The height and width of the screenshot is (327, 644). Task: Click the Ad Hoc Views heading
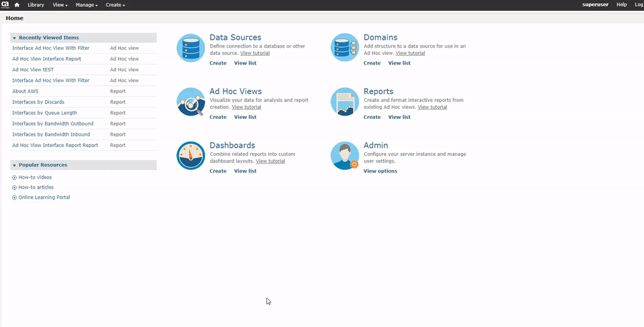(x=235, y=91)
